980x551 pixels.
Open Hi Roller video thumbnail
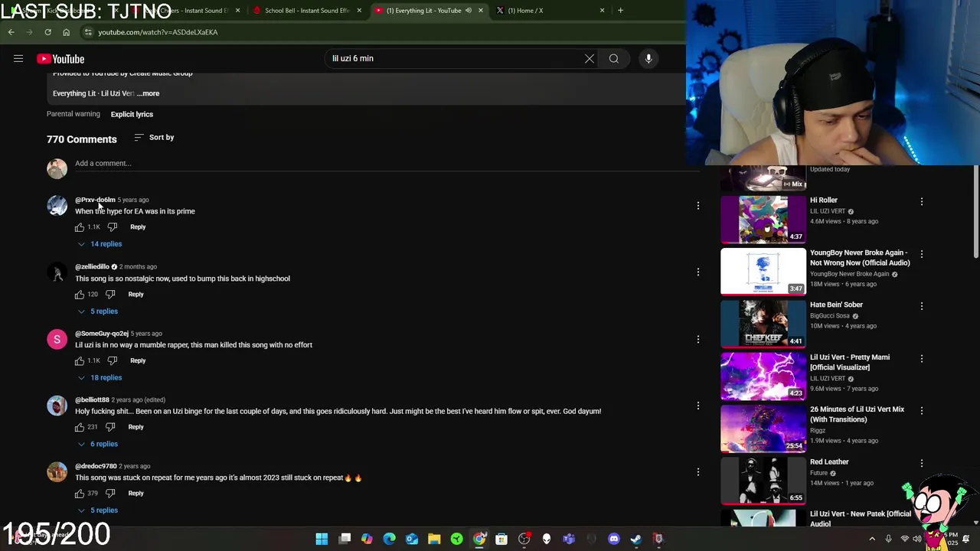(x=763, y=219)
